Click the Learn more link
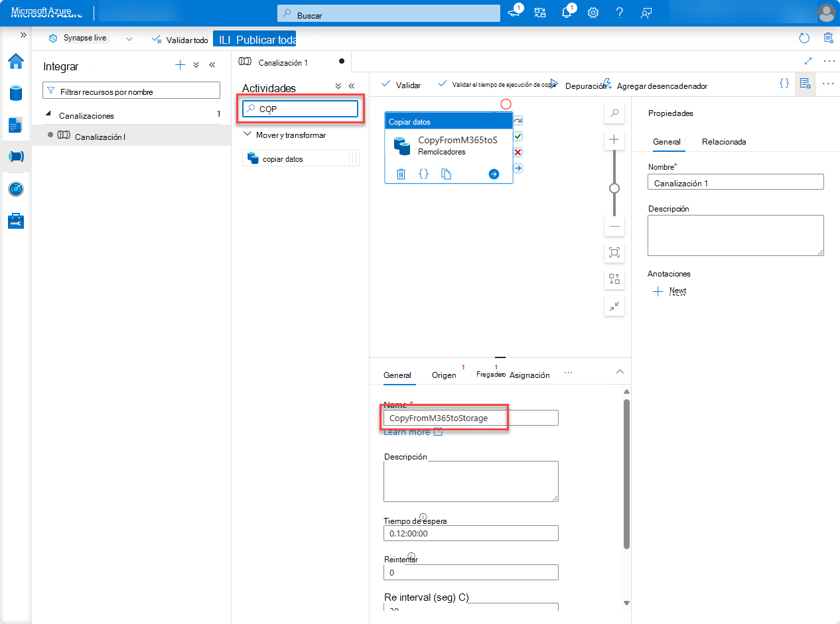This screenshot has height=624, width=840. pyautogui.click(x=407, y=432)
